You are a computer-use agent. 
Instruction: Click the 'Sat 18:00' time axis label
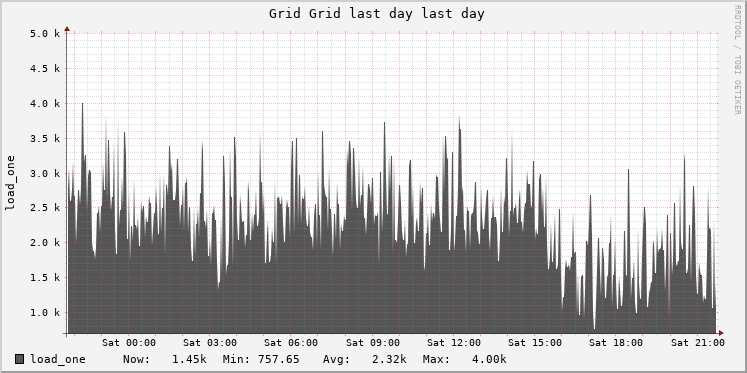[616, 343]
